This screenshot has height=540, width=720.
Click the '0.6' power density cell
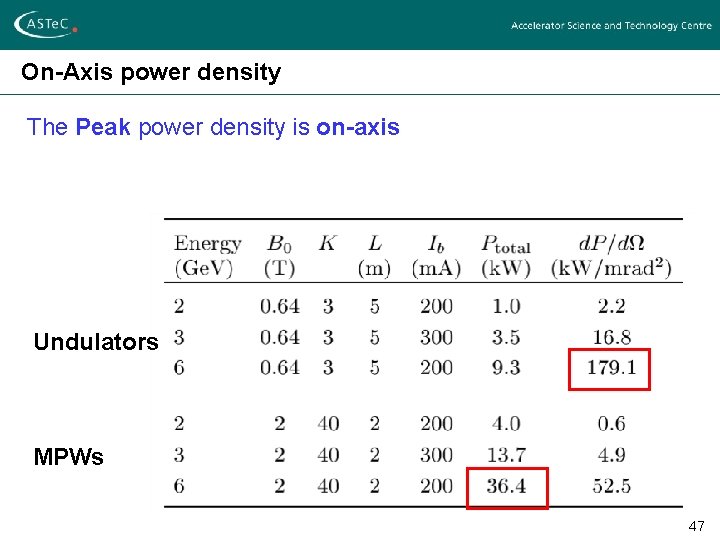coord(612,423)
